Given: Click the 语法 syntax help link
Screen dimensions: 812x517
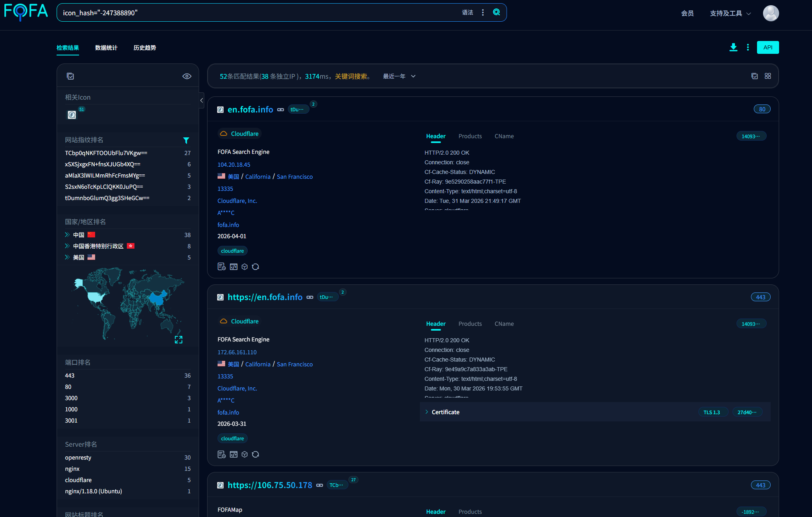Looking at the screenshot, I should (x=468, y=12).
